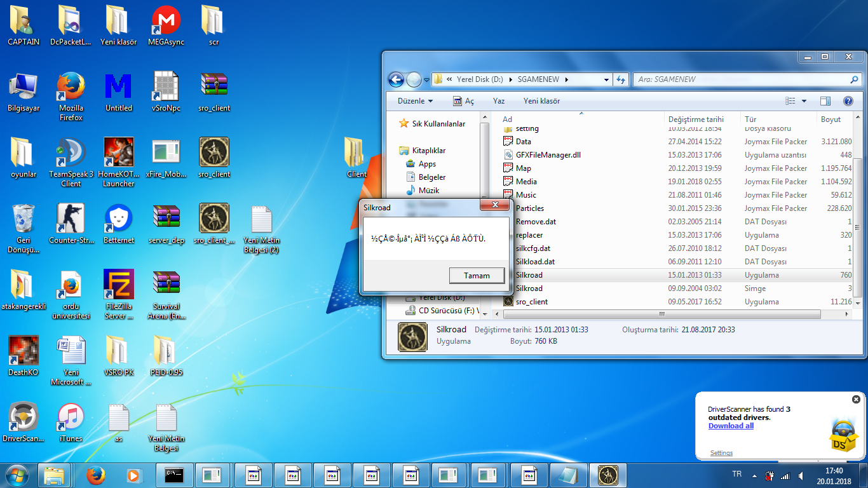Open the recent locations dropdown beside the forward arrow

point(426,80)
